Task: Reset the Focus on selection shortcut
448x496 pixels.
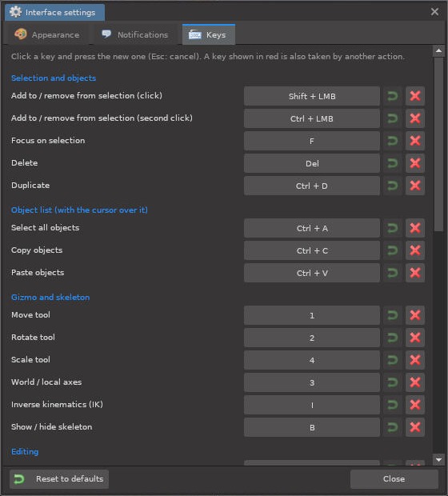Action: [x=393, y=141]
